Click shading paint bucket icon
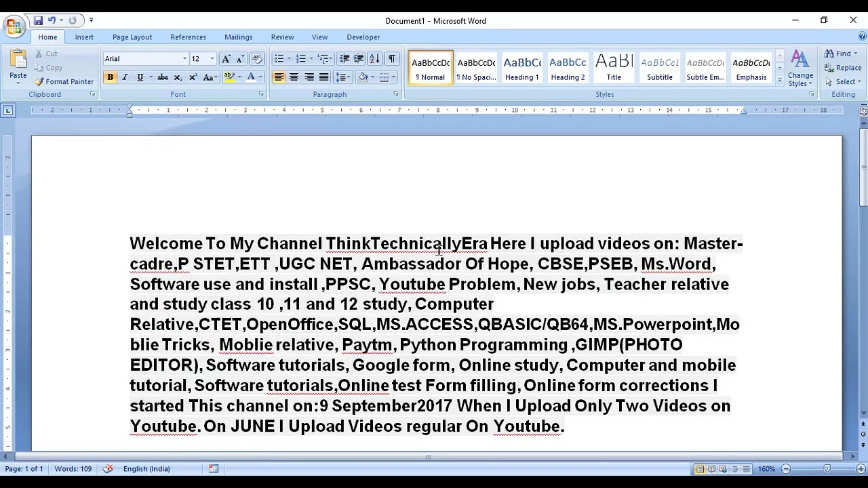 point(363,77)
